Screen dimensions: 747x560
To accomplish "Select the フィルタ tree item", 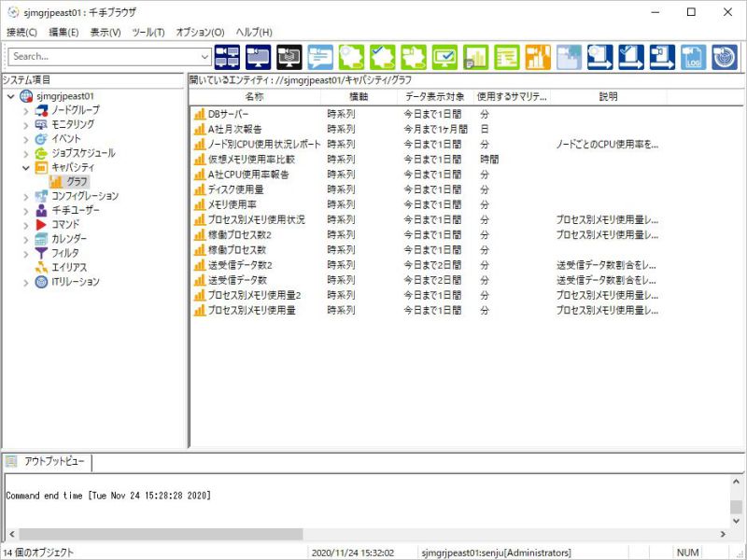I will (x=65, y=253).
